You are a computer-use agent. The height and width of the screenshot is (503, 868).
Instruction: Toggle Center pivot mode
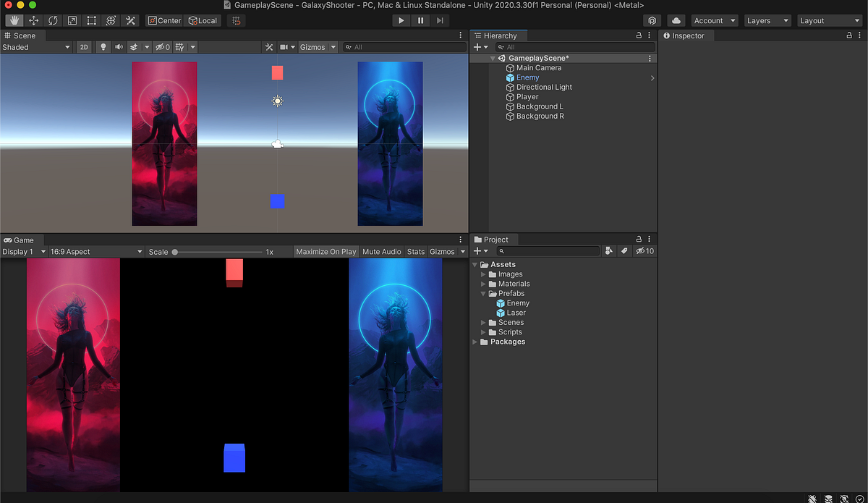(164, 20)
